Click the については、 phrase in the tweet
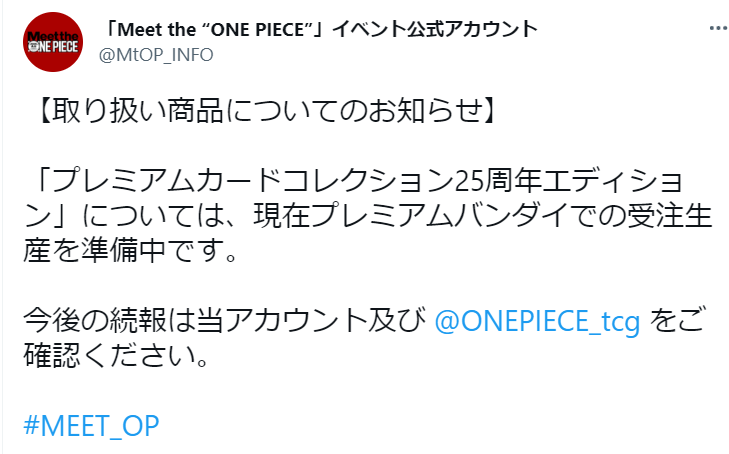Image resolution: width=729 pixels, height=454 pixels. pyautogui.click(x=162, y=217)
